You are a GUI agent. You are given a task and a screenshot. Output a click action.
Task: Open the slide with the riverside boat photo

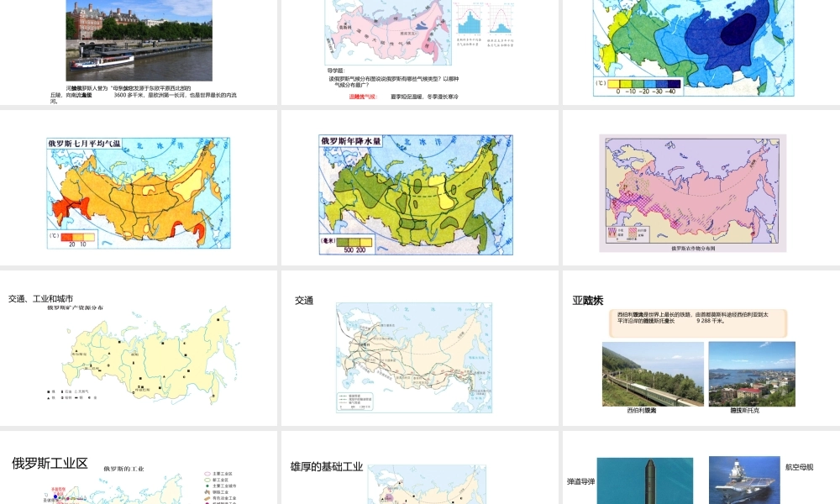139,52
